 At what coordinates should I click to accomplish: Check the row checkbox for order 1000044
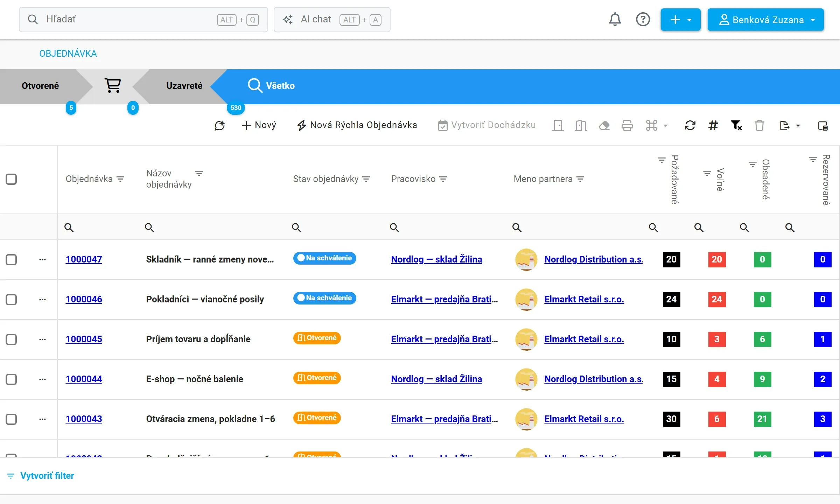[x=11, y=379]
